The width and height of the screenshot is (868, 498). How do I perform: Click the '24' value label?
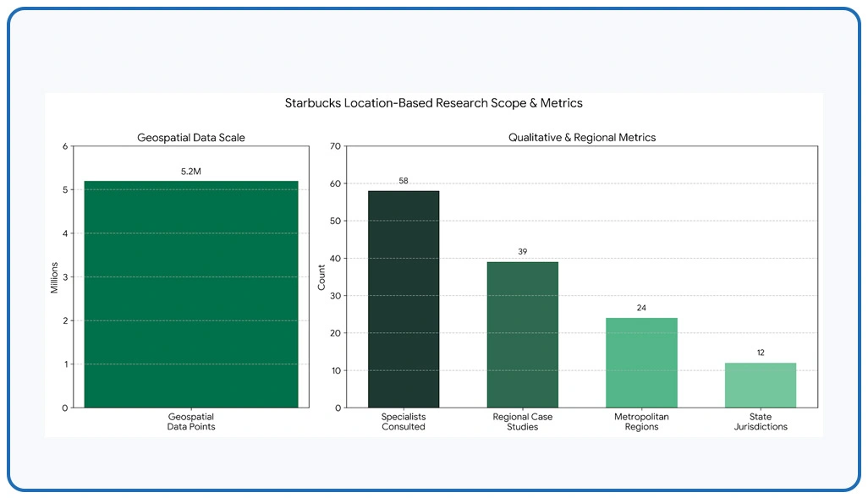(x=641, y=309)
